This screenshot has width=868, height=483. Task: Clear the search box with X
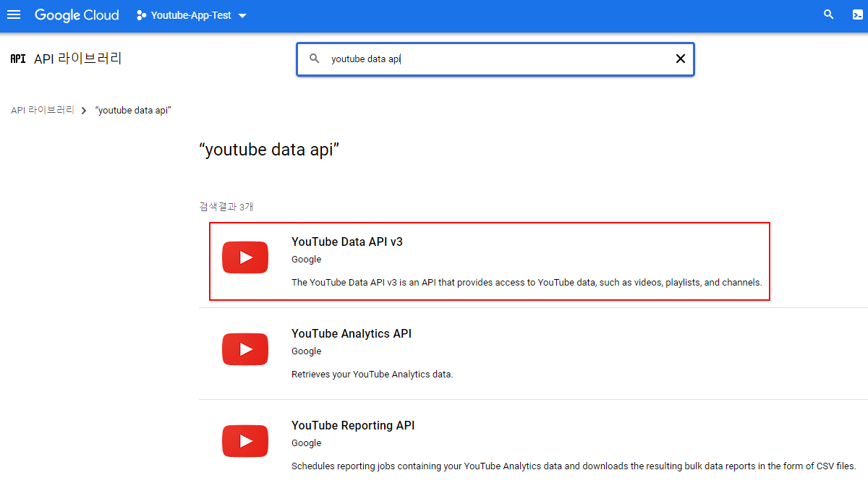pyautogui.click(x=680, y=59)
